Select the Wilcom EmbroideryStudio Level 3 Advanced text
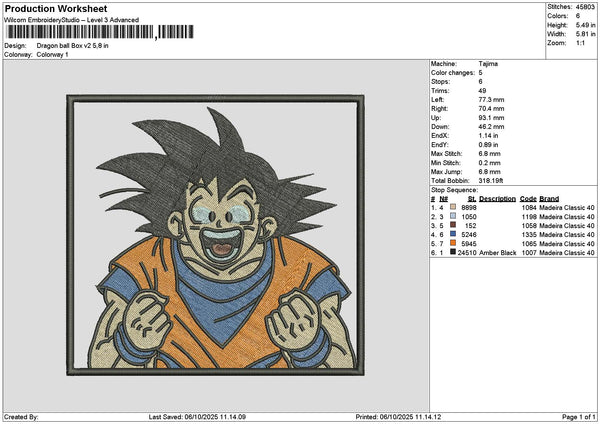 tap(72, 20)
